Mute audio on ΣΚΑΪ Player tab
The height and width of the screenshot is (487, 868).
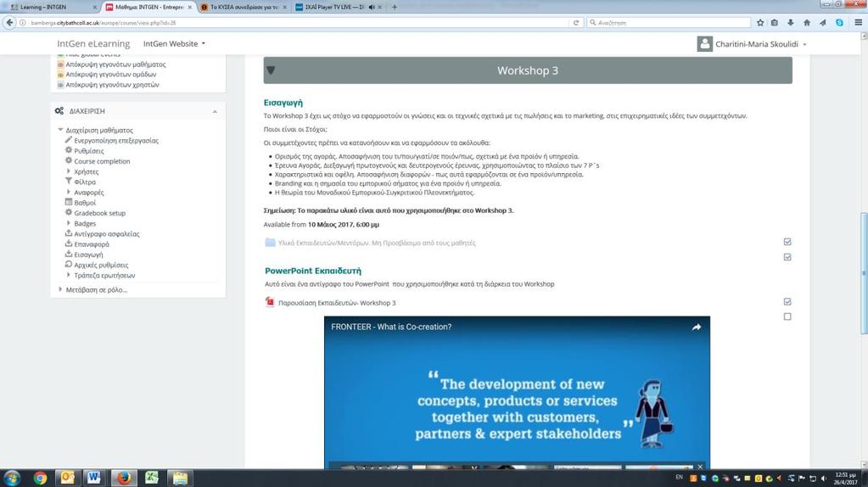click(x=372, y=7)
